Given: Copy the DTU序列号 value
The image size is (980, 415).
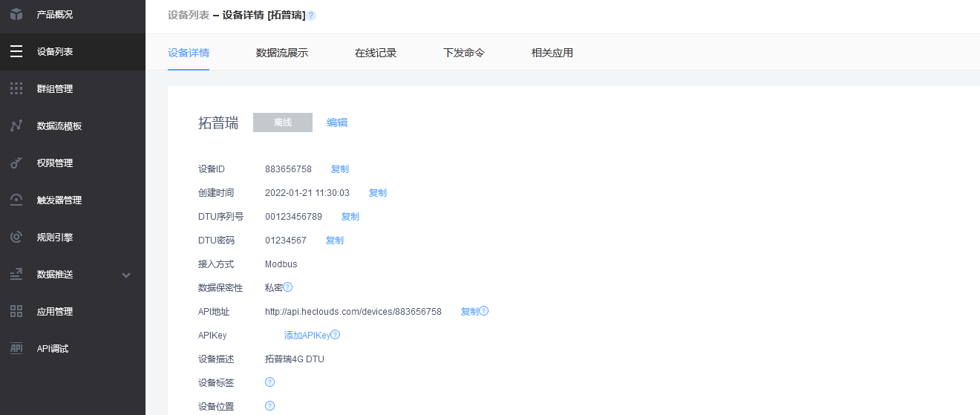Looking at the screenshot, I should tap(350, 217).
